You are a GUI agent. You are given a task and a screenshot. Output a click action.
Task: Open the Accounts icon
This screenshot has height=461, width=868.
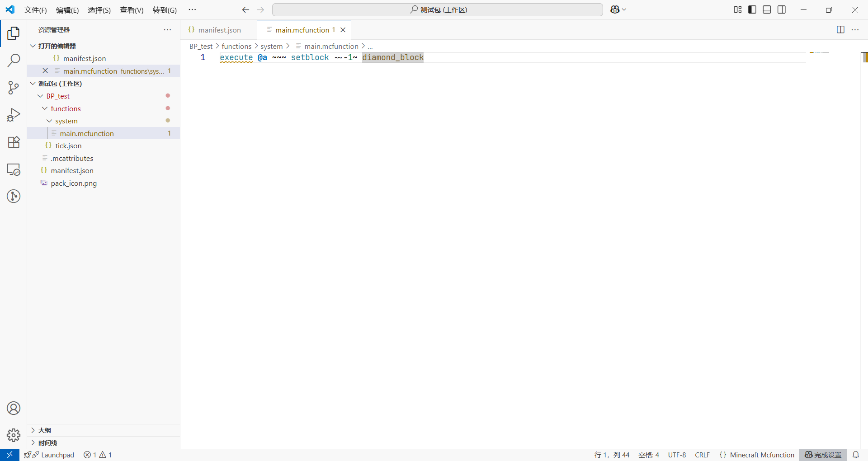[14, 408]
